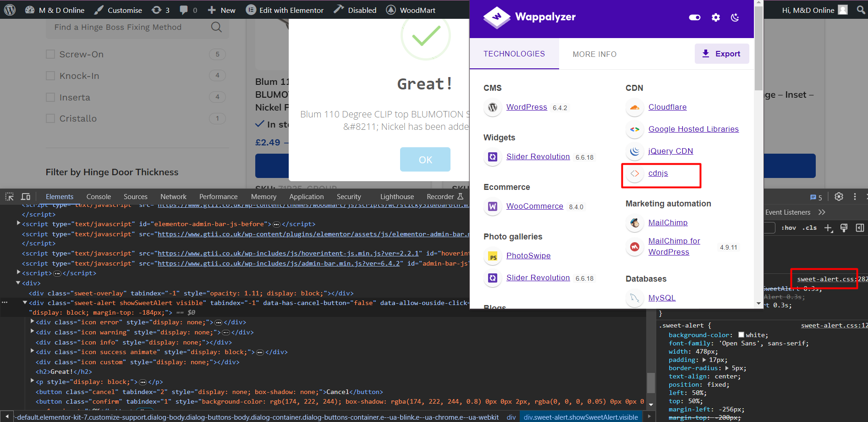
Task: Focus the Find a Hinge Boss Fixing Method field
Action: pos(137,27)
